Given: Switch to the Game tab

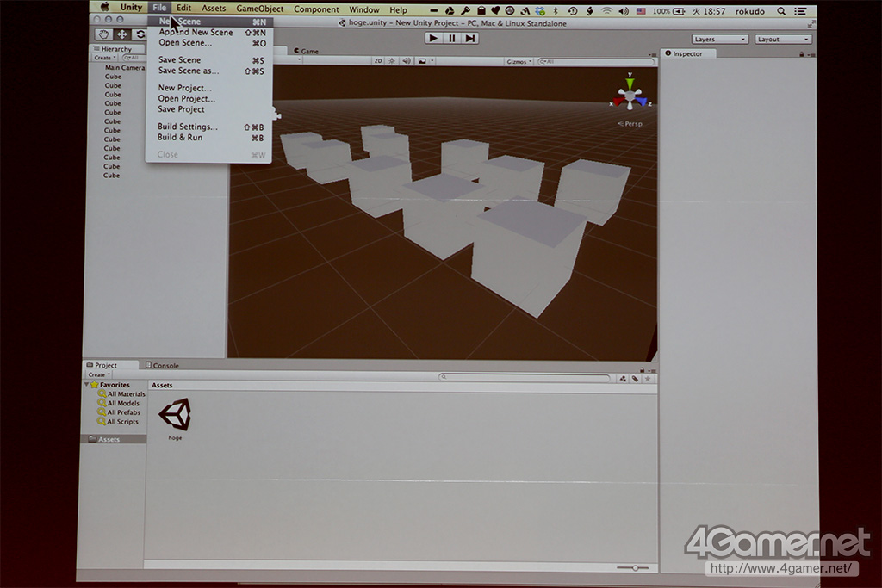Looking at the screenshot, I should pos(307,51).
